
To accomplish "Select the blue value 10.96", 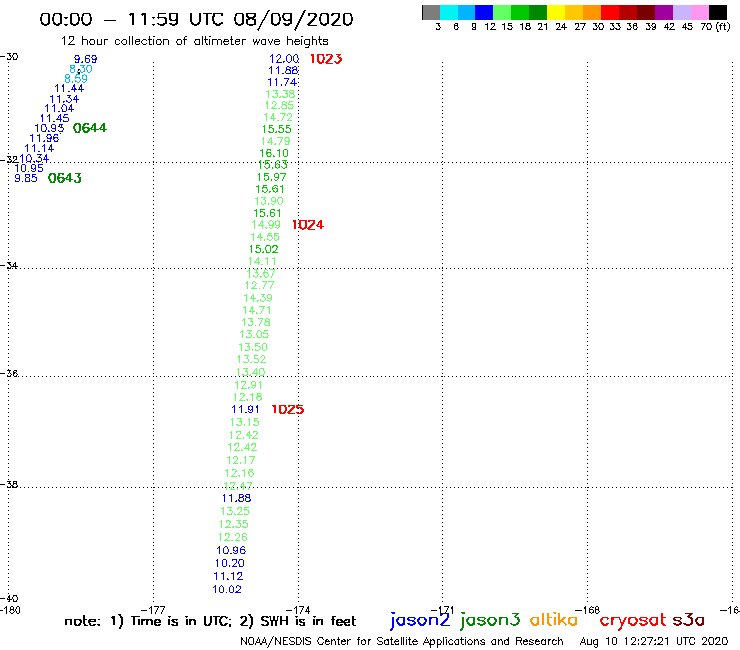I will (231, 550).
